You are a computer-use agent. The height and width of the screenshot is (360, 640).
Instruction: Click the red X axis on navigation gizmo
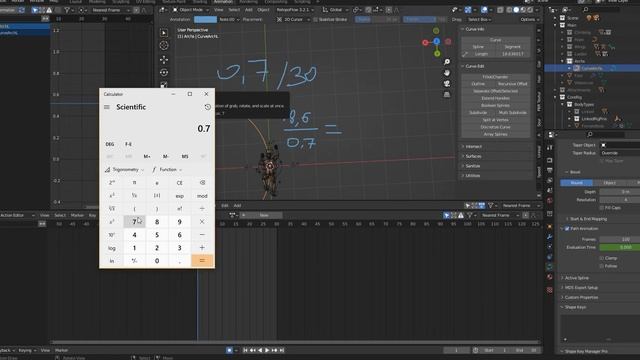(425, 42)
